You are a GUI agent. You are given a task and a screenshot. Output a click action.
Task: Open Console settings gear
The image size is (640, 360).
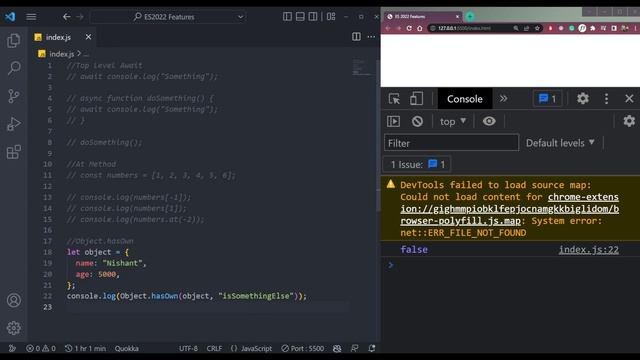[629, 121]
